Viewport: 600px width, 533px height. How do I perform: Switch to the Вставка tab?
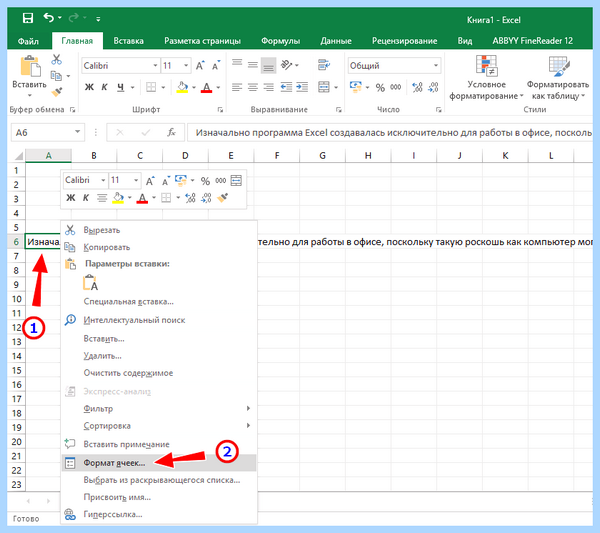129,41
